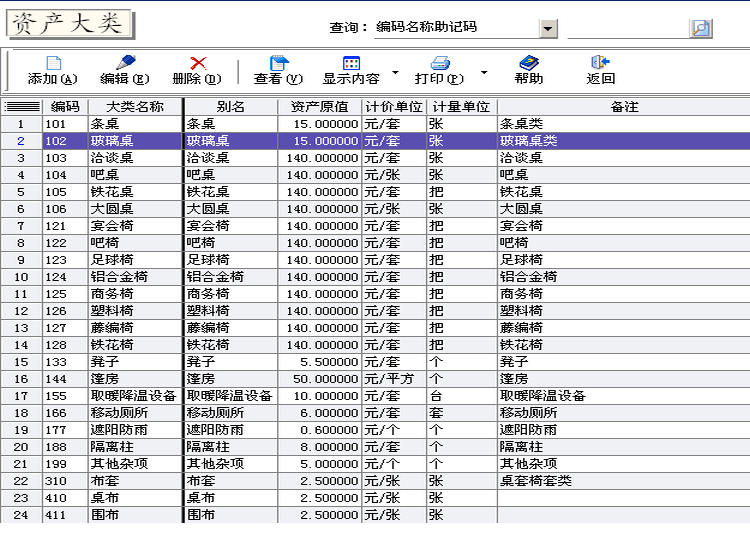This screenshot has height=542, width=750.
Task: Click the 计量单位 column header
Action: point(462,107)
